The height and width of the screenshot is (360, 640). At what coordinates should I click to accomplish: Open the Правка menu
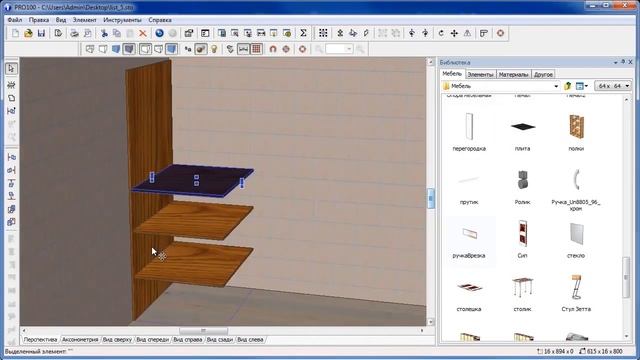pyautogui.click(x=39, y=20)
